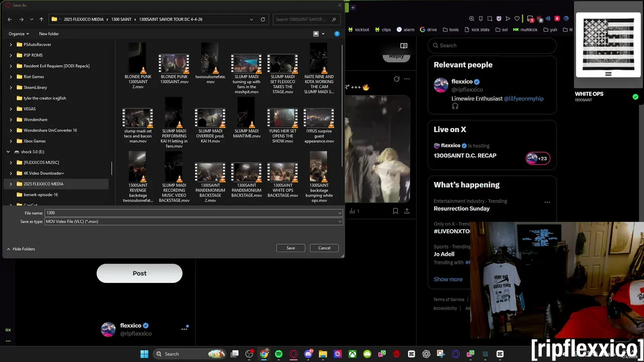The height and width of the screenshot is (362, 644).
Task: Open new browser tab with plus
Action: [353, 8]
